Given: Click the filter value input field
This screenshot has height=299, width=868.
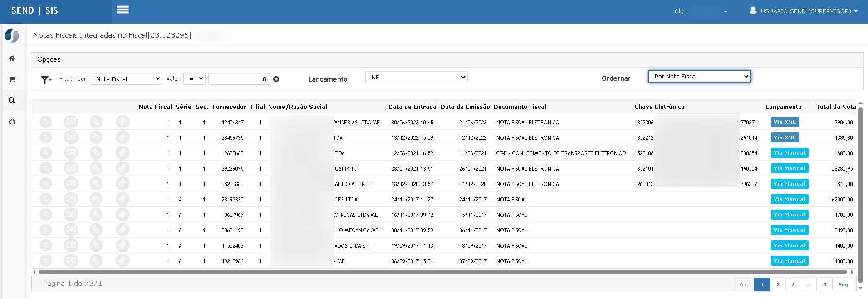Looking at the screenshot, I should pos(239,79).
